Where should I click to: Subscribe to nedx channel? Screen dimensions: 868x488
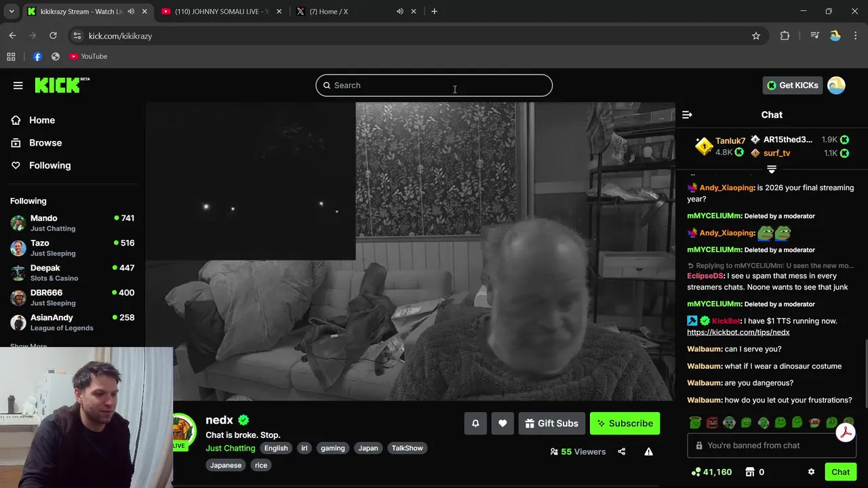tap(625, 424)
